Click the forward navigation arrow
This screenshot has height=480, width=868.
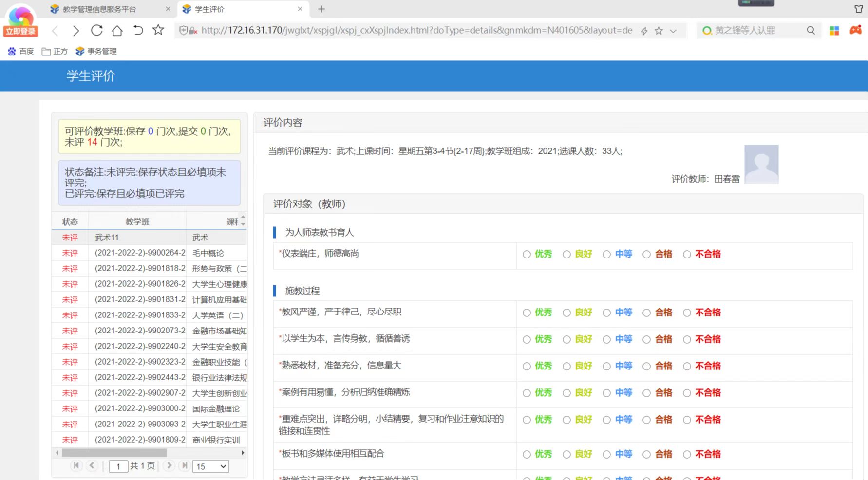[75, 31]
